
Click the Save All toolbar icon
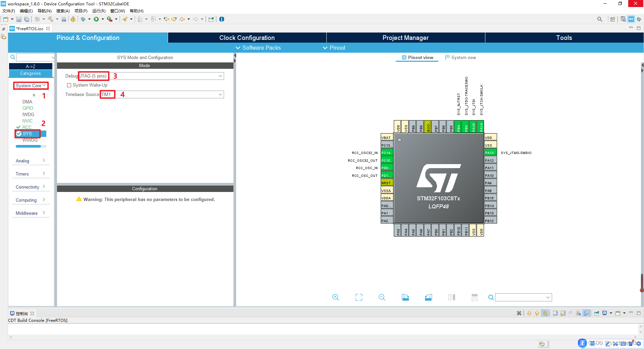(x=26, y=19)
